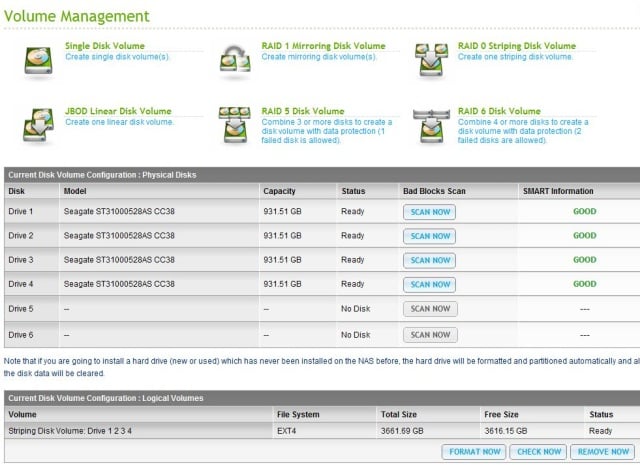
Task: Click 'Create one striping disk volume' description
Action: pyautogui.click(x=515, y=57)
